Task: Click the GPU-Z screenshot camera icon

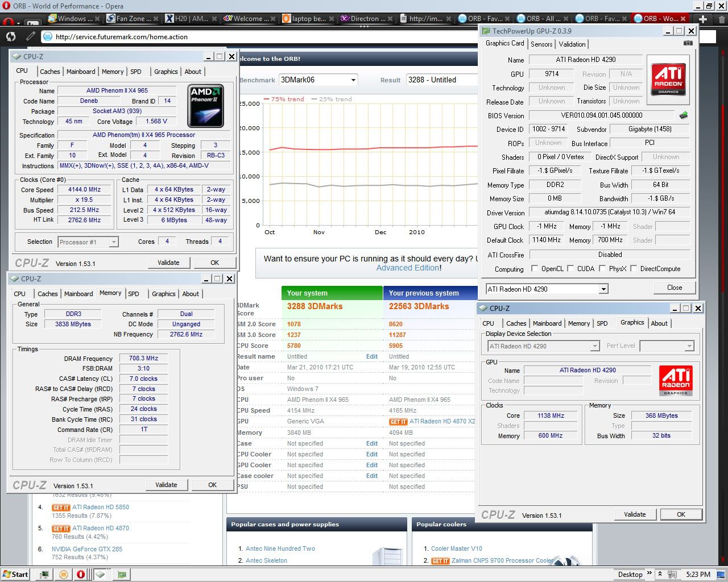Action: click(688, 43)
